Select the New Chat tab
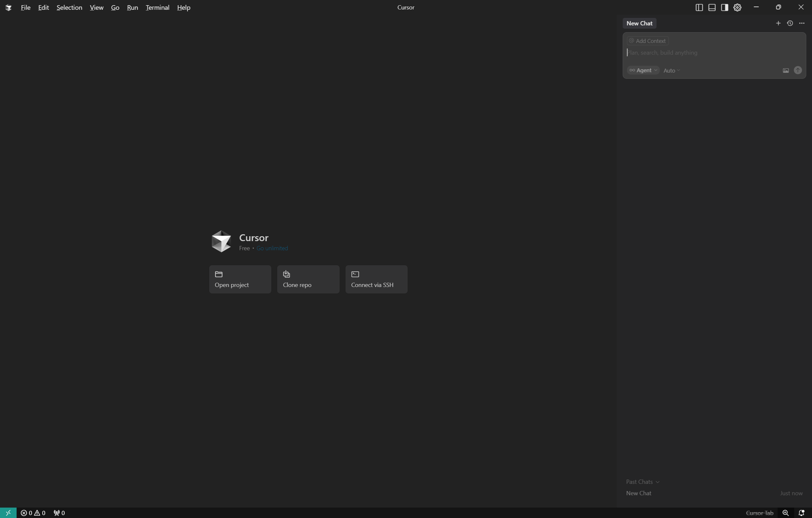This screenshot has width=812, height=518. [x=639, y=23]
